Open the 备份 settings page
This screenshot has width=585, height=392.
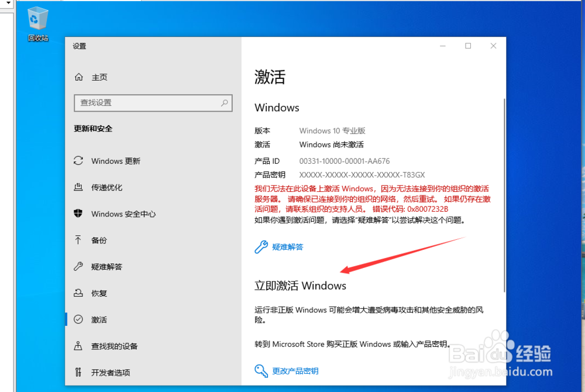coord(99,240)
